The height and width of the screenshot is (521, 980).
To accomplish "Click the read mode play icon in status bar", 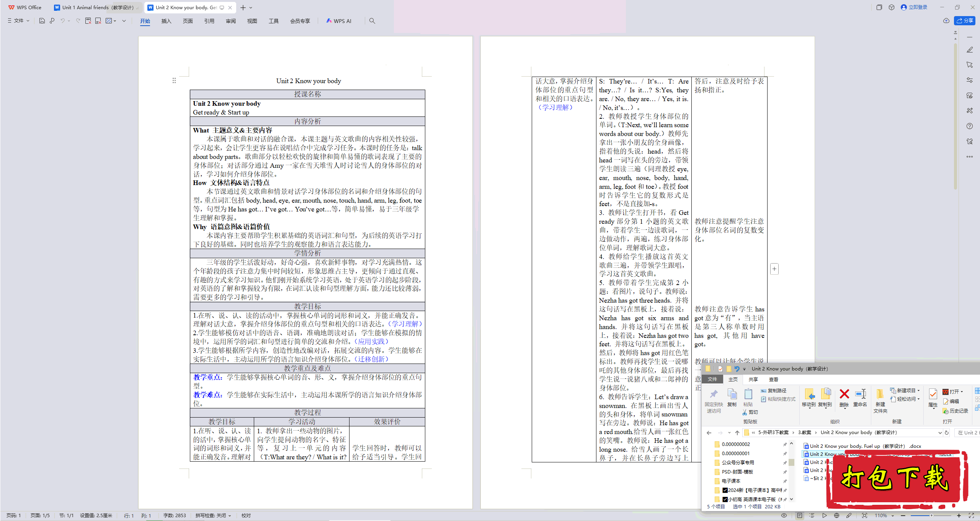I will click(x=825, y=516).
